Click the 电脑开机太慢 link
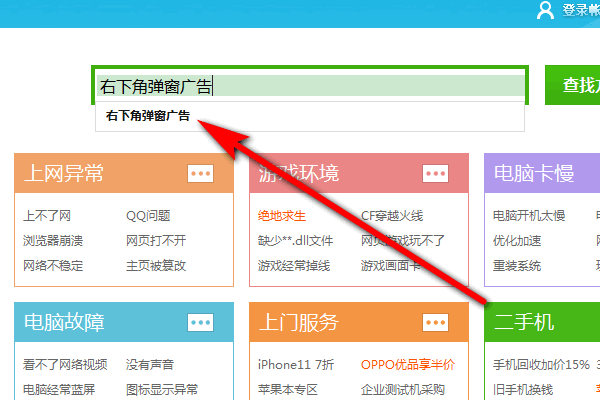This screenshot has width=600, height=400. pos(529,216)
